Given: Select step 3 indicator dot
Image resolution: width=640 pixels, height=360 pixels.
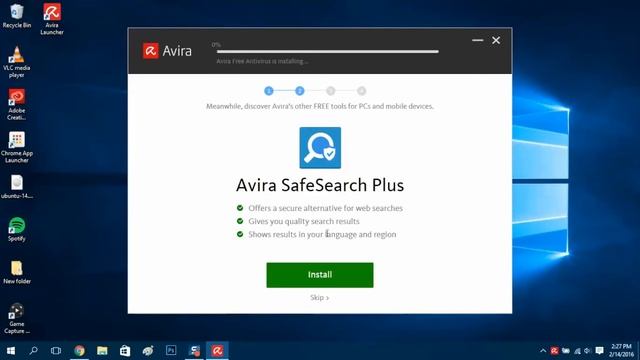Looking at the screenshot, I should click(331, 91).
